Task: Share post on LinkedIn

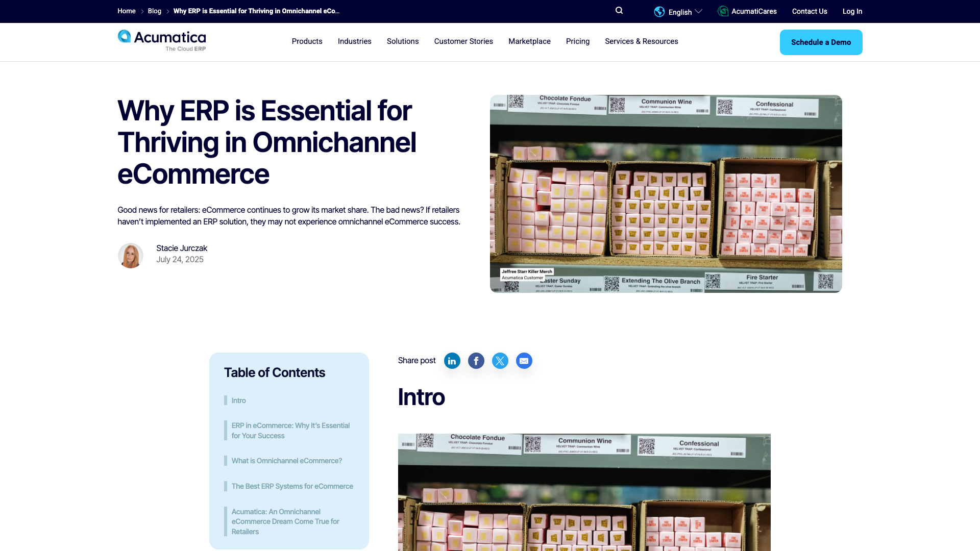Action: coord(452,361)
